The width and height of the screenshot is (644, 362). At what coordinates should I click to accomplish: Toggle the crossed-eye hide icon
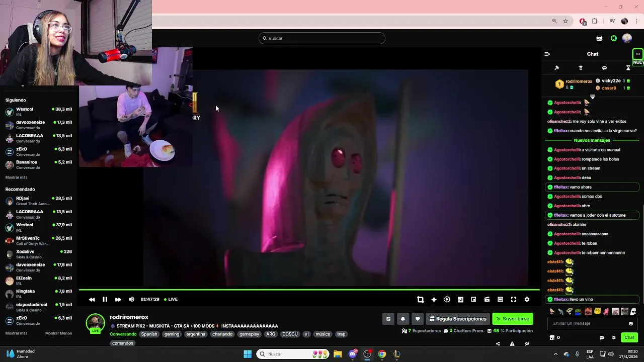point(527,344)
